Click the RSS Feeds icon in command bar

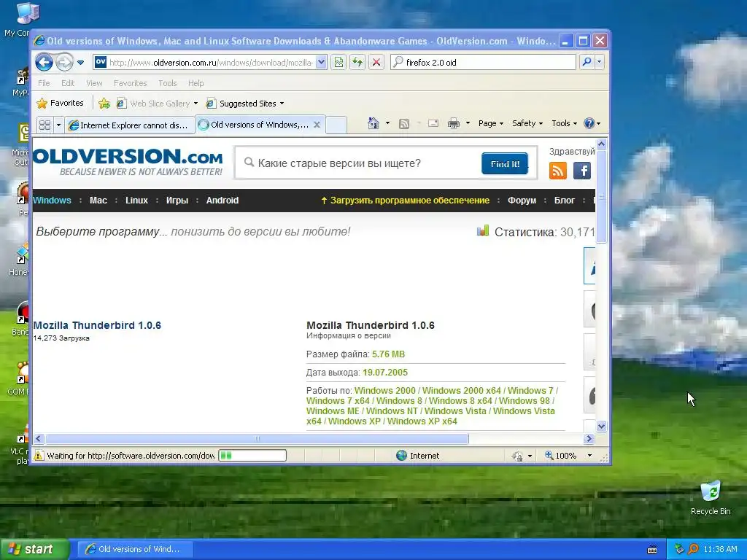404,124
